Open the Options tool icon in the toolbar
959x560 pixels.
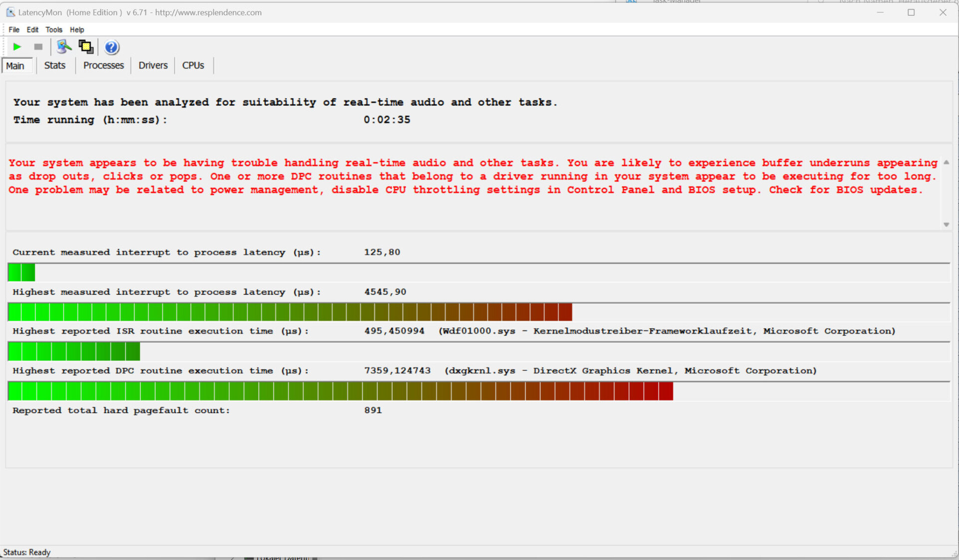pos(64,47)
